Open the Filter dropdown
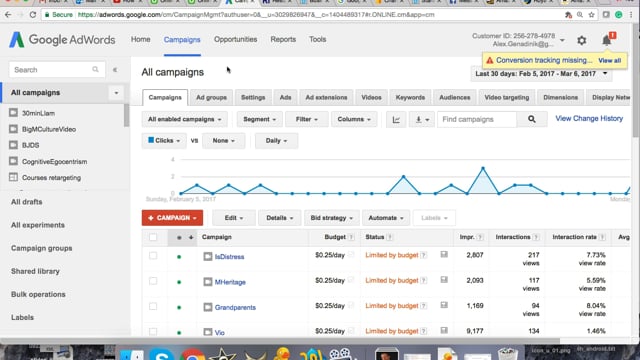640x360 pixels. (307, 119)
